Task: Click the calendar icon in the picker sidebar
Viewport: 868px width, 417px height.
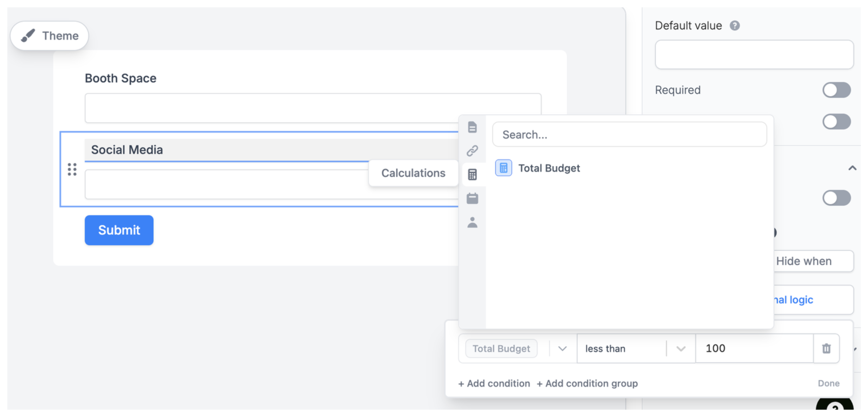Action: 472,198
